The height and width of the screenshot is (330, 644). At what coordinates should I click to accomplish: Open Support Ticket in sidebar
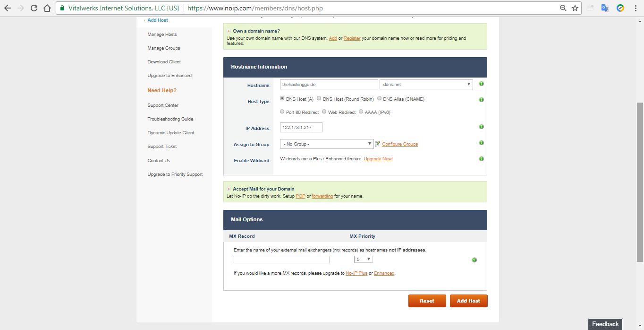[x=162, y=147]
